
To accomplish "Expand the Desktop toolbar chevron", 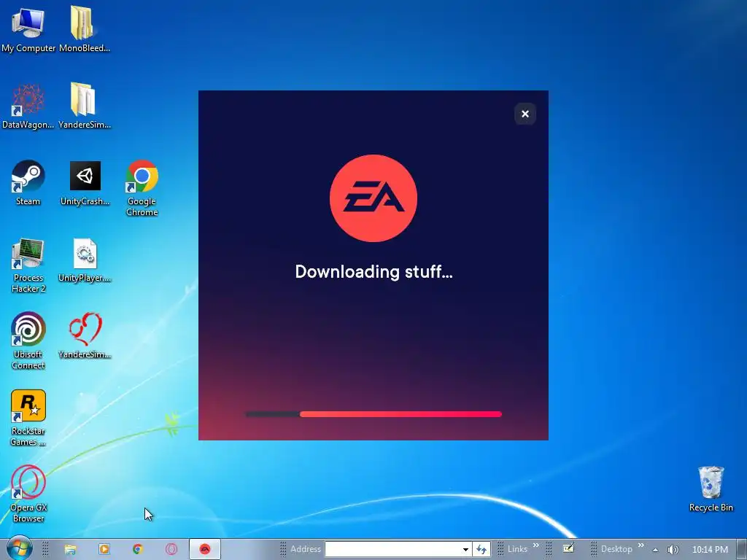I will click(x=640, y=545).
